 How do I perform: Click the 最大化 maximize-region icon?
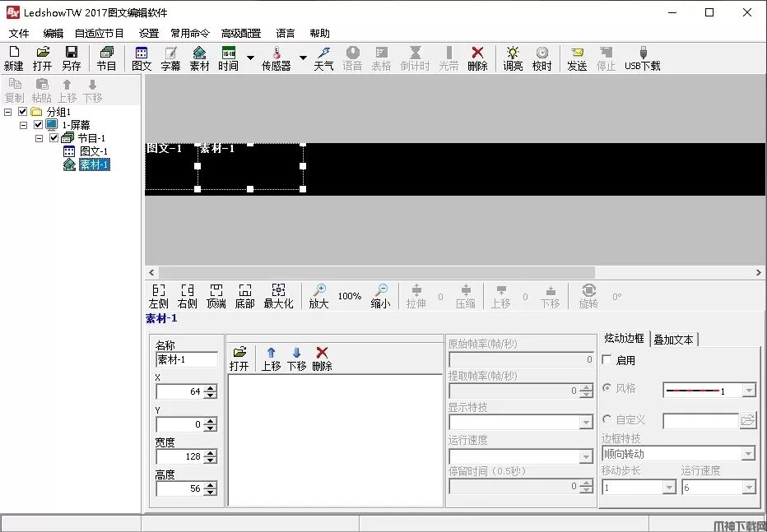coord(278,296)
